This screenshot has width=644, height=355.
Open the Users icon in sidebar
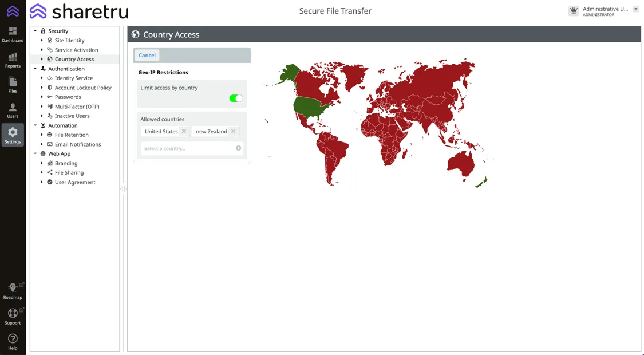(13, 108)
